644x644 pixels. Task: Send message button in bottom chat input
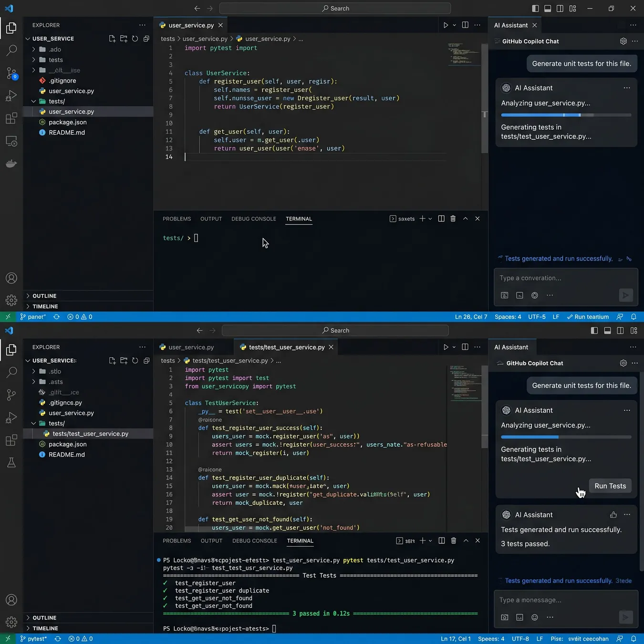point(625,617)
